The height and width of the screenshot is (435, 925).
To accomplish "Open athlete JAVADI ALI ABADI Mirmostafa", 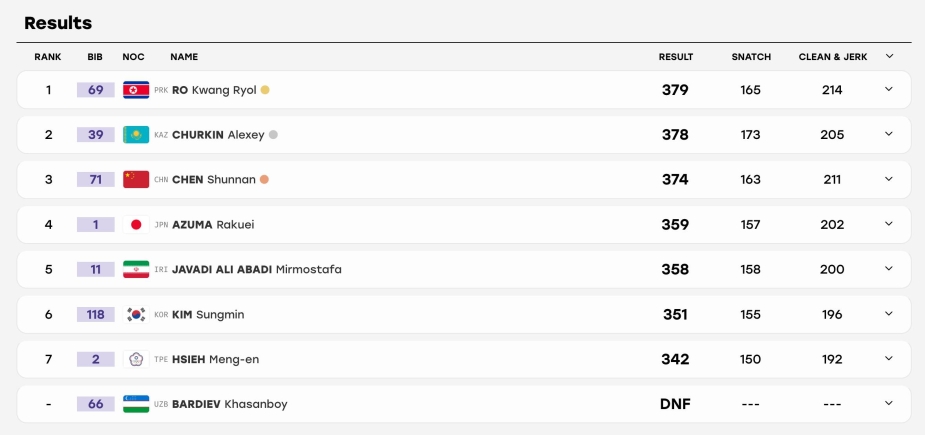I will coord(257,269).
